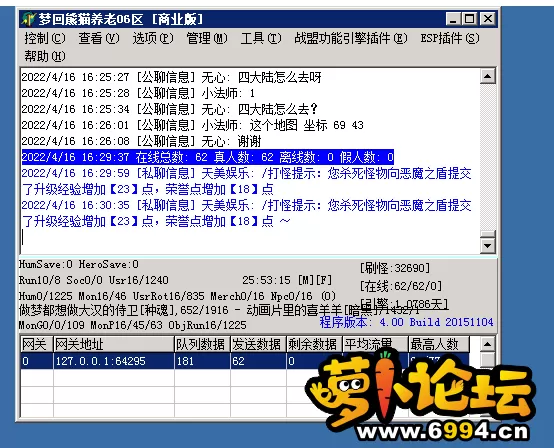Image resolution: width=554 pixels, height=448 pixels.
Task: Open the 战盟功能引擎插件(E) menu
Action: tap(351, 38)
